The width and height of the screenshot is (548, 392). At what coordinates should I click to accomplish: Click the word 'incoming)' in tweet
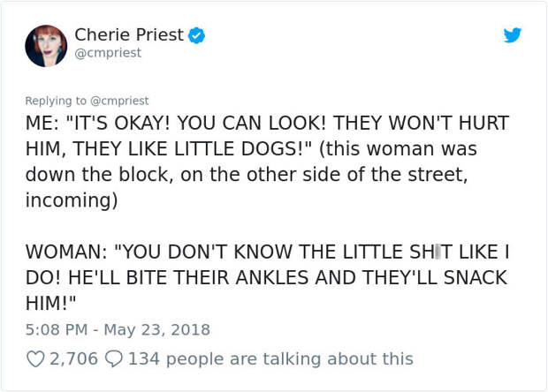pyautogui.click(x=72, y=200)
